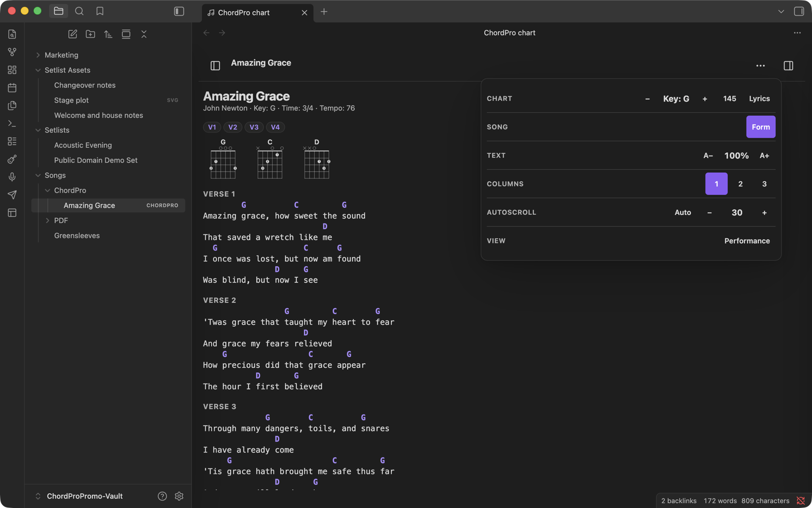
Task: Transpose the key up with plus
Action: (x=705, y=99)
